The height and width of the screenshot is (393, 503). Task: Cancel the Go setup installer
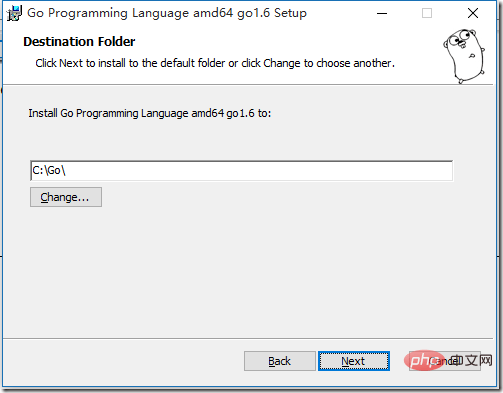445,361
